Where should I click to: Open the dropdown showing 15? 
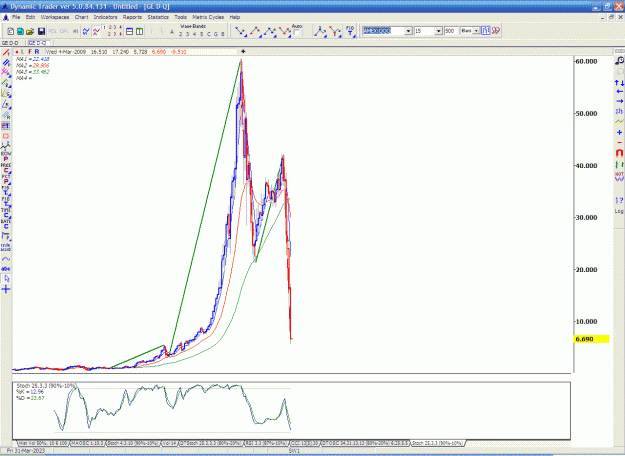point(438,31)
